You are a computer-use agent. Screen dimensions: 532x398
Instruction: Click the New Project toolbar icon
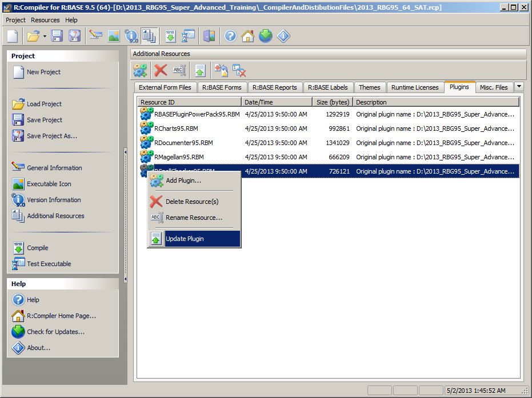[x=13, y=36]
